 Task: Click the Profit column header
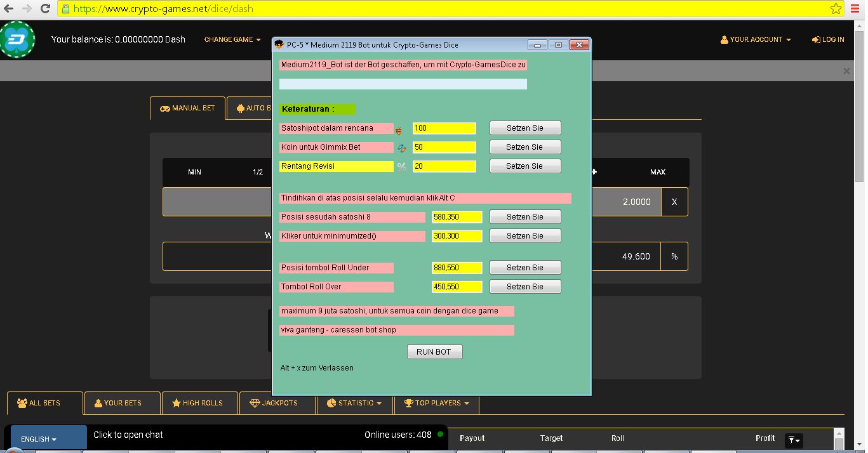pos(765,438)
